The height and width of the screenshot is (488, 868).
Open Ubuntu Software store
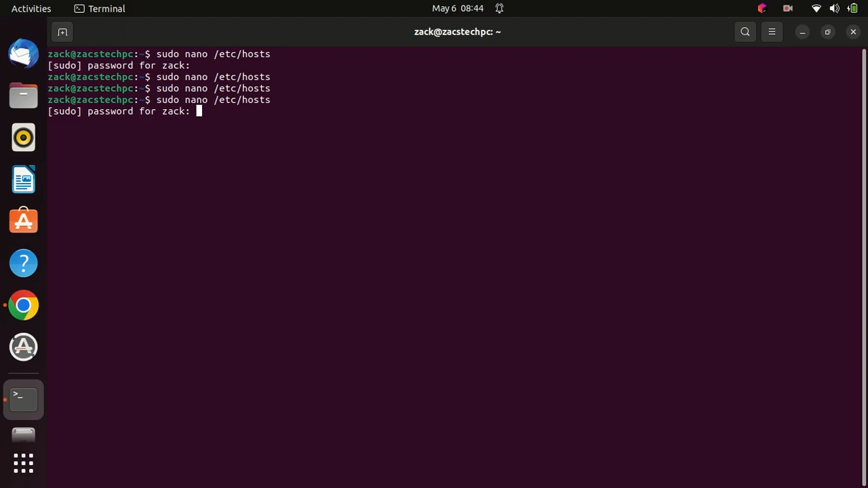click(24, 222)
